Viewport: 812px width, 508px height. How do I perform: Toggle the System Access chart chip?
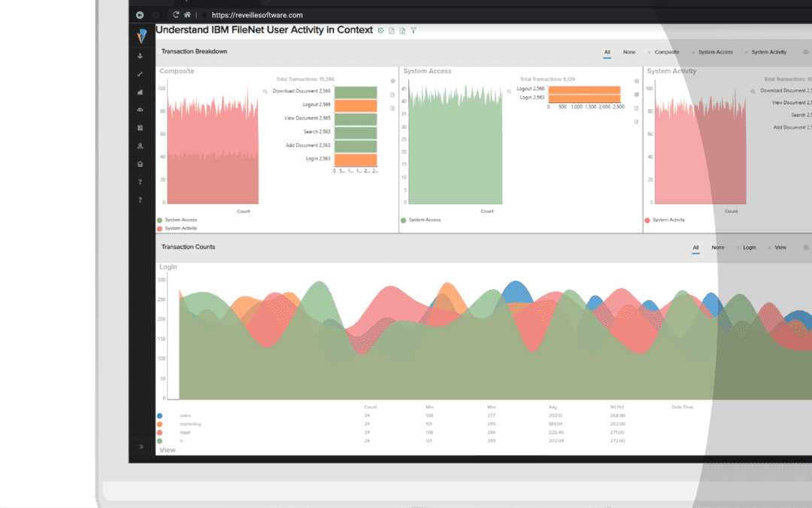click(712, 53)
